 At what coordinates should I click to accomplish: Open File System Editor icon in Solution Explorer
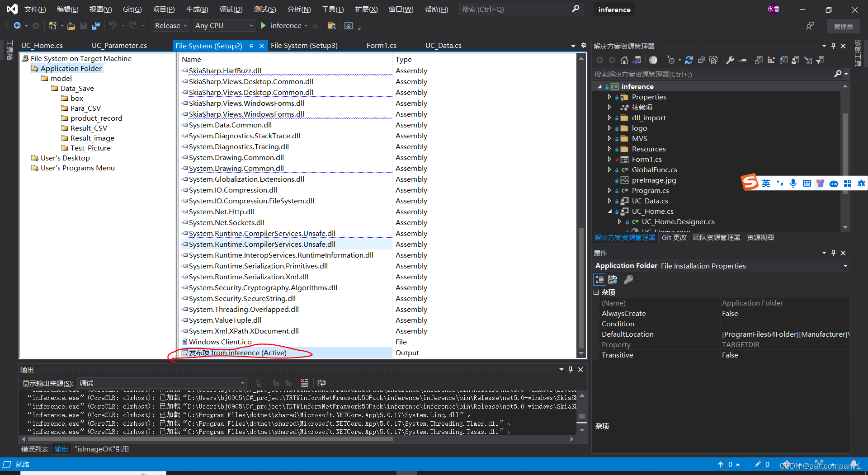(x=759, y=60)
